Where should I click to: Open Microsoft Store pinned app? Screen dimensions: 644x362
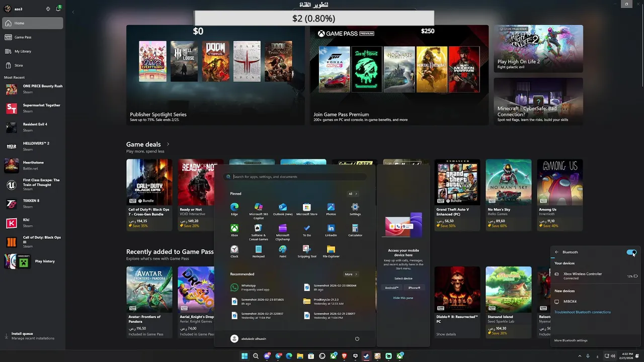tap(307, 209)
